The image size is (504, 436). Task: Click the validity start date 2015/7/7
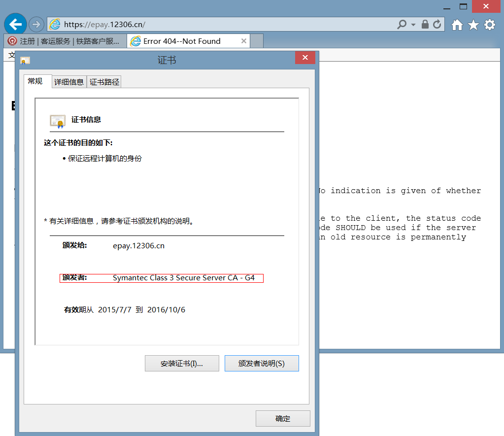click(x=115, y=310)
